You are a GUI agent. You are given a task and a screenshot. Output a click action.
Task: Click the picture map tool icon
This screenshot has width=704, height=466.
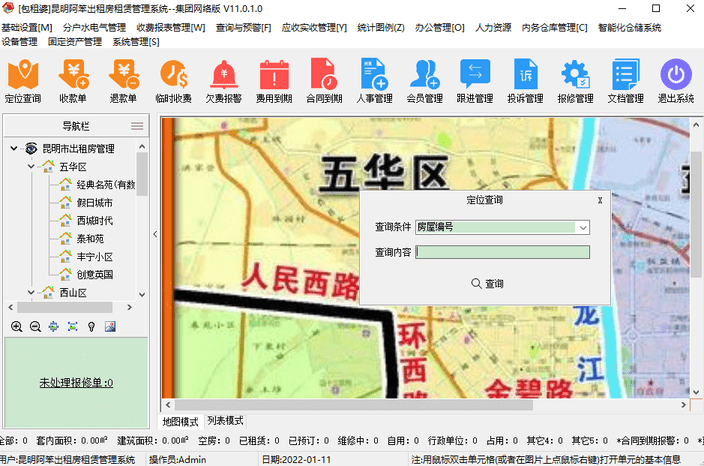pyautogui.click(x=110, y=326)
